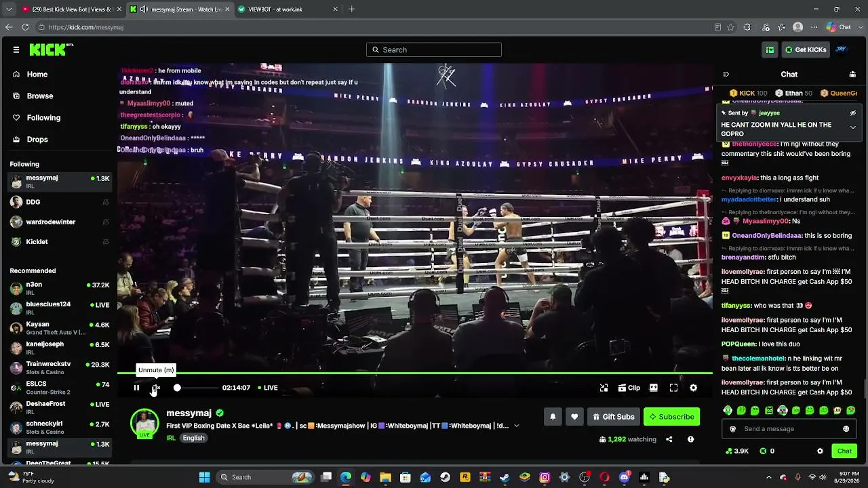Viewport: 868px width, 488px height.
Task: Open Kaysan recommended channel
Action: [x=60, y=327]
